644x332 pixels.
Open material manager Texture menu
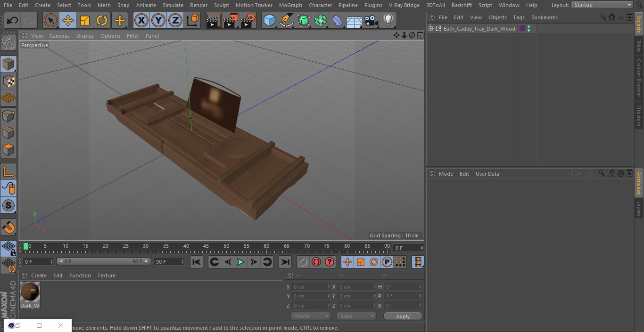[x=106, y=275]
